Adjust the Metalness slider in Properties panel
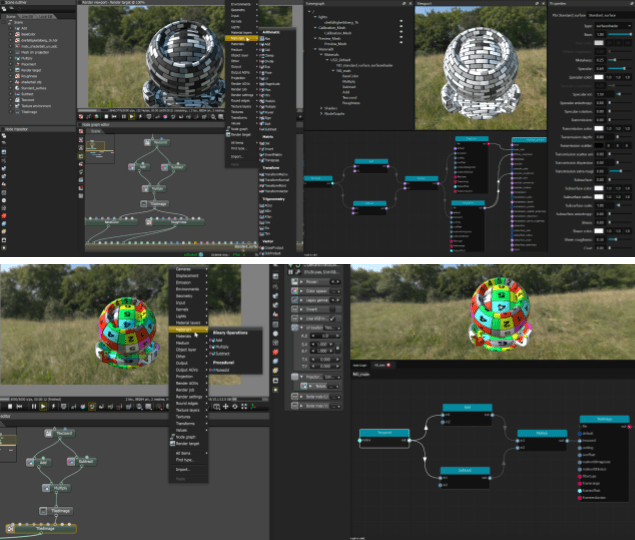635x540 pixels. [x=619, y=60]
